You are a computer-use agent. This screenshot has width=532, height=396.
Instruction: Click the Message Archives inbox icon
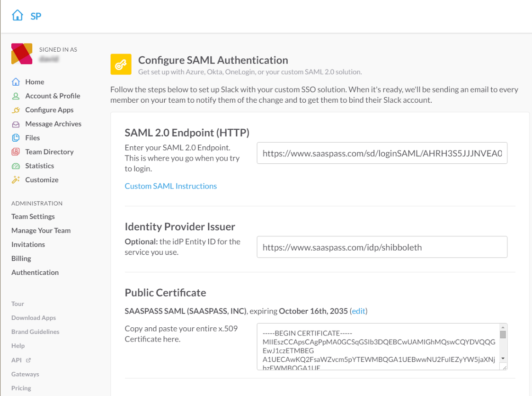16,124
